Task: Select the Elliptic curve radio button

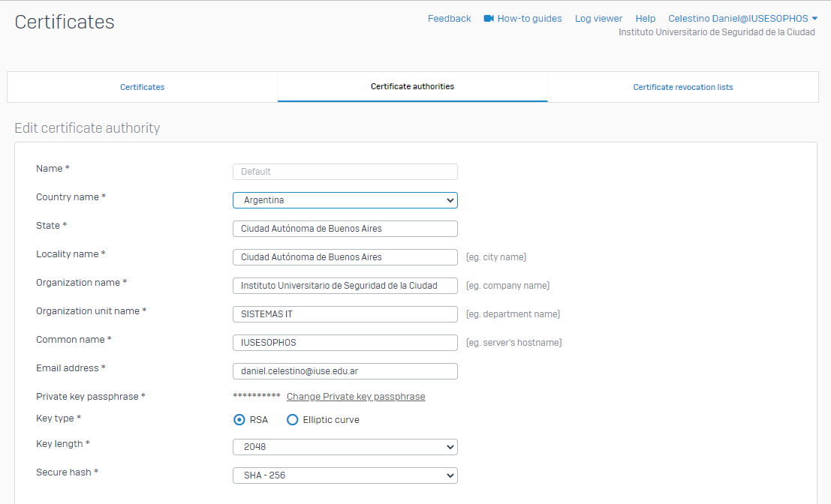Action: [x=293, y=420]
